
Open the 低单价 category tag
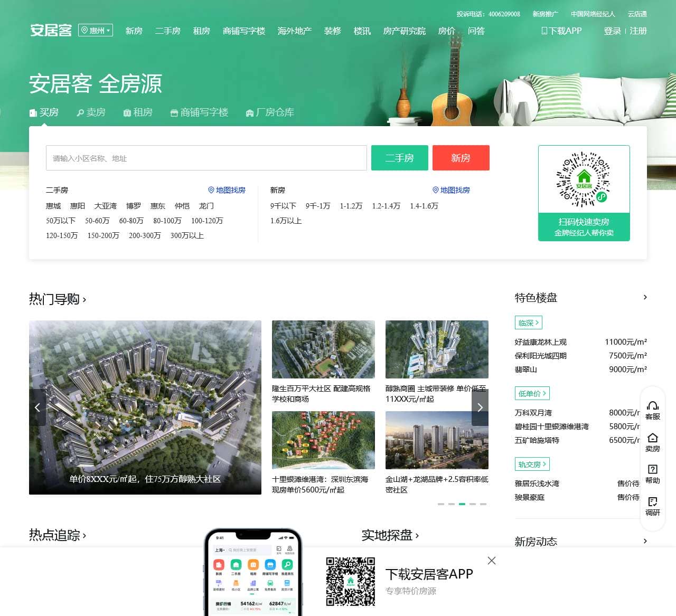click(x=532, y=393)
